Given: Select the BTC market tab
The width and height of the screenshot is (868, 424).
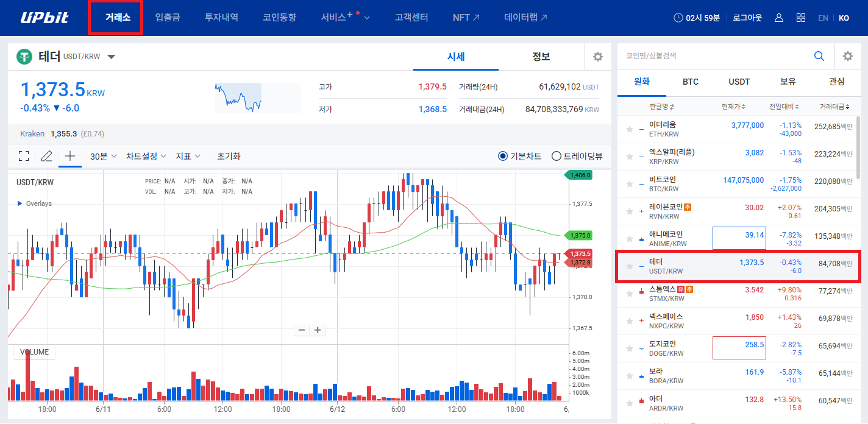Looking at the screenshot, I should (x=691, y=82).
